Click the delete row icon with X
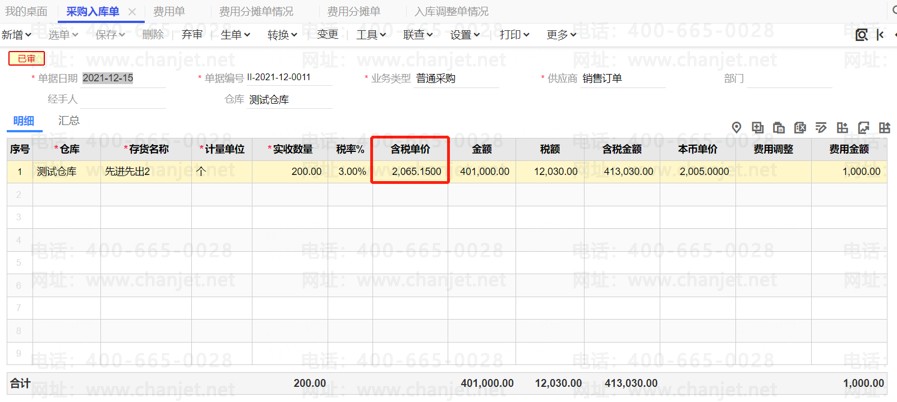 pyautogui.click(x=800, y=128)
